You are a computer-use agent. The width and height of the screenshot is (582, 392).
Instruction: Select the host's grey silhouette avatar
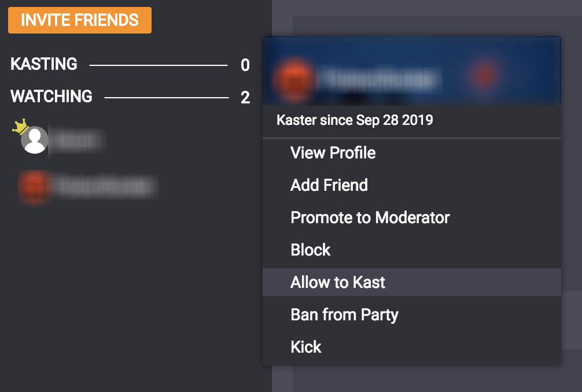coord(35,140)
